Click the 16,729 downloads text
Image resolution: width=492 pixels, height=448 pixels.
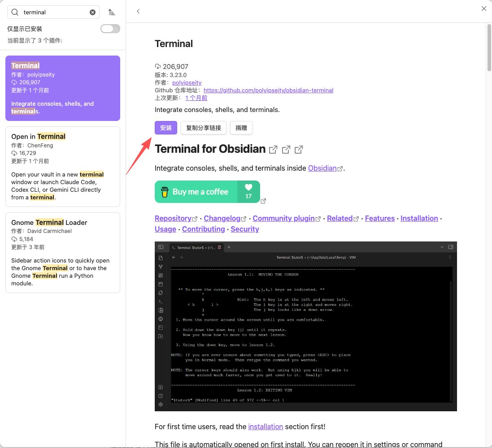coord(28,153)
